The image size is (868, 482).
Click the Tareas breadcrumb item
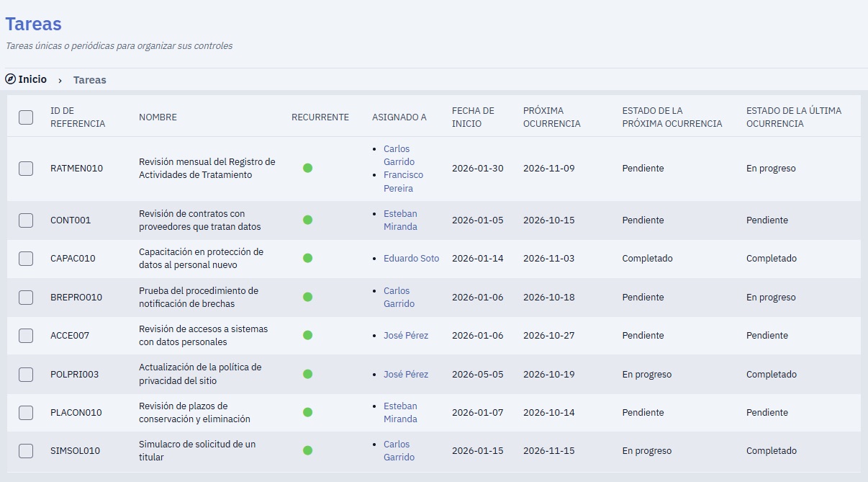click(90, 80)
